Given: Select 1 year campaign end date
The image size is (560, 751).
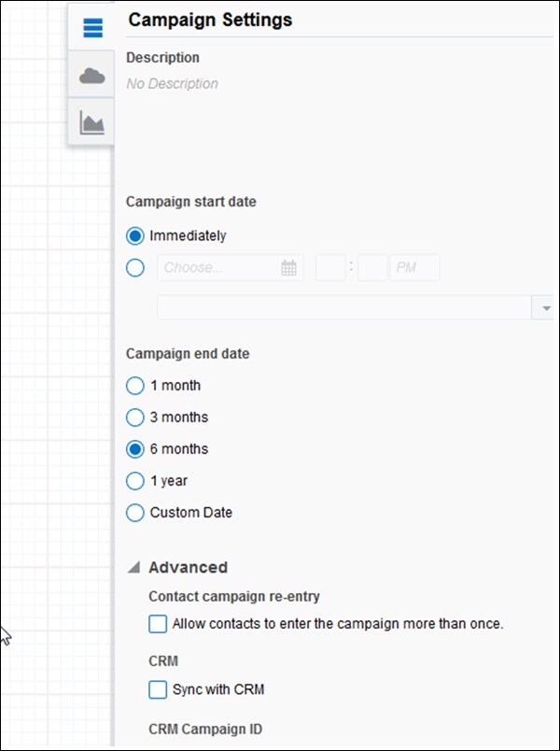Looking at the screenshot, I should [x=135, y=481].
